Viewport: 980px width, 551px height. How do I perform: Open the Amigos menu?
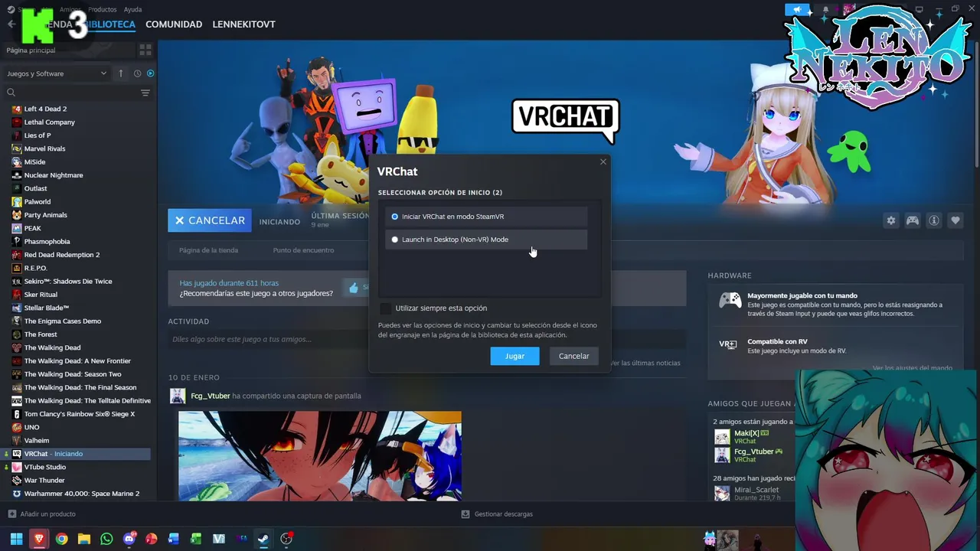[70, 9]
